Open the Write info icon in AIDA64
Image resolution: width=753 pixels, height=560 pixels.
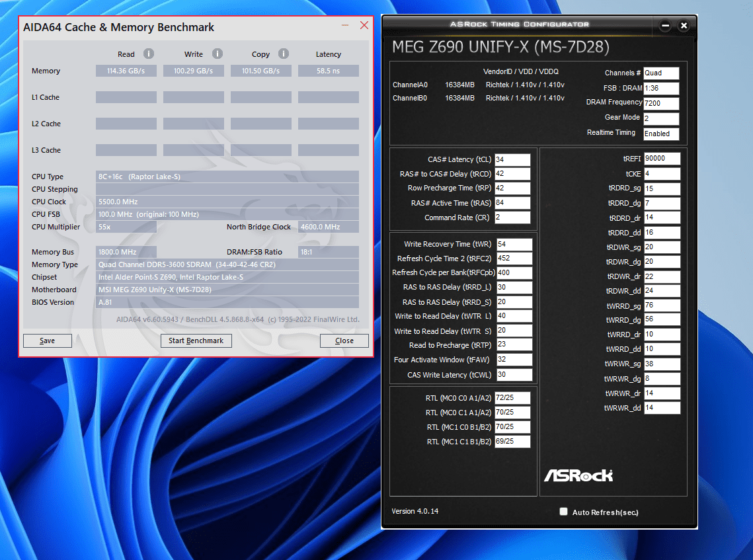tap(218, 54)
